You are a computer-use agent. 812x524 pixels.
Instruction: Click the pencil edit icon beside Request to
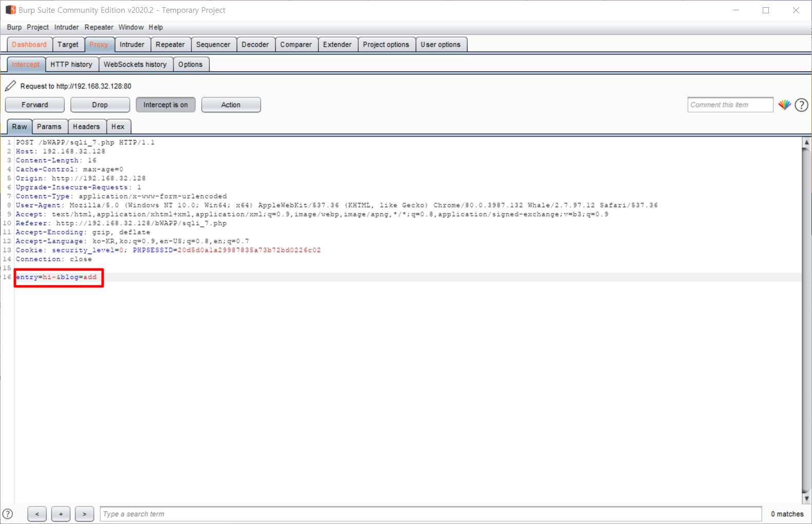(10, 86)
